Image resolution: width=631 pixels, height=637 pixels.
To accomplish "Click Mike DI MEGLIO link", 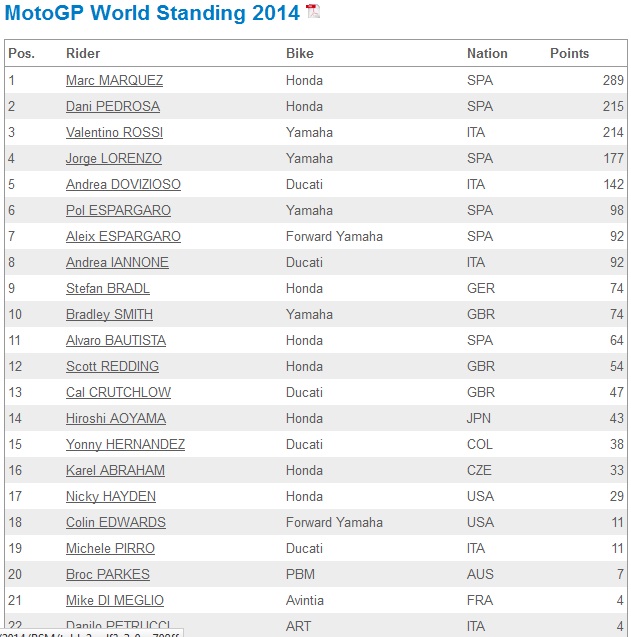I will click(x=115, y=600).
